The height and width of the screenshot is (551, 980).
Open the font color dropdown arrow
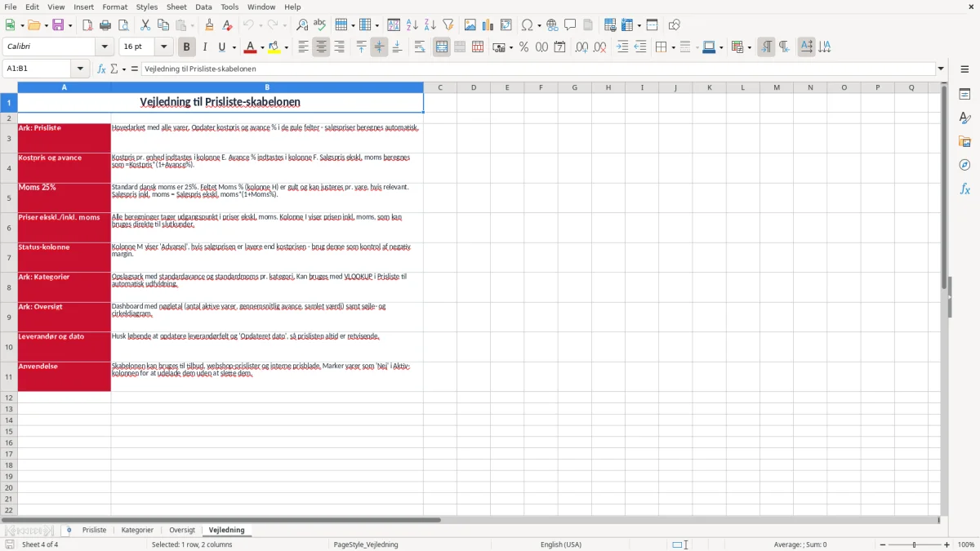point(262,47)
